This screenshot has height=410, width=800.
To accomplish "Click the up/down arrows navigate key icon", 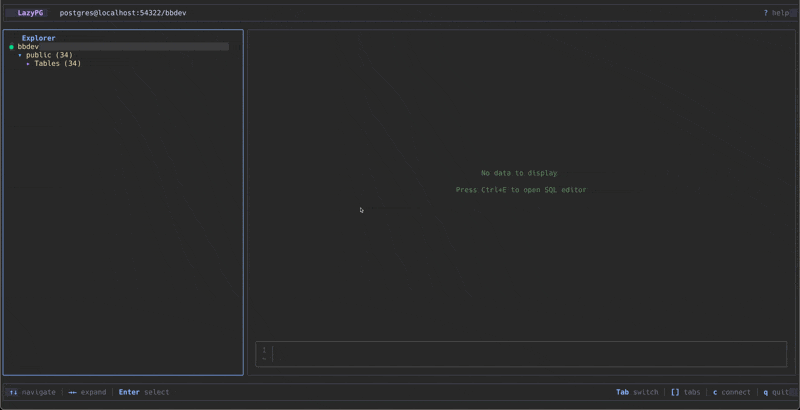I will pos(13,392).
